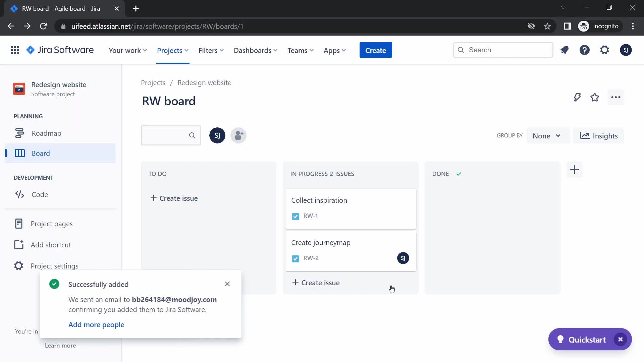Click the Insights button icon
The width and height of the screenshot is (644, 362).
(585, 136)
